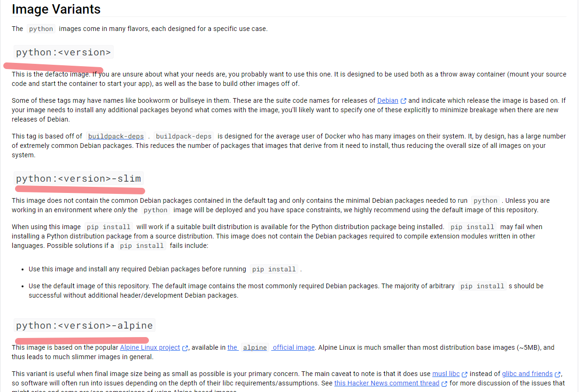
Task: Follow the Alpine Linux project link
Action: pos(150,347)
